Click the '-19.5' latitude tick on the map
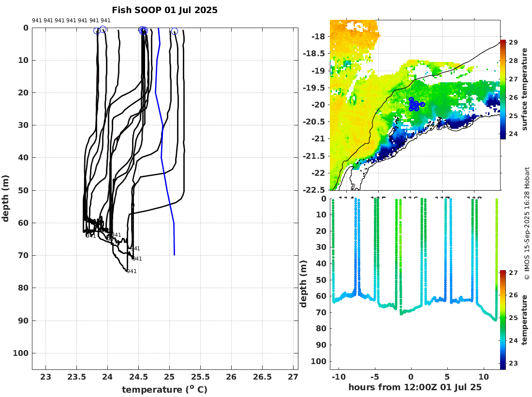532x397 pixels. pos(314,88)
